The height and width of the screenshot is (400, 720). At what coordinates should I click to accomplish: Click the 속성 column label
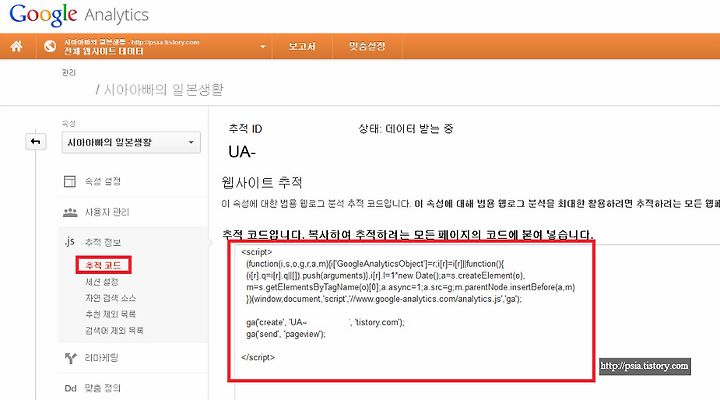coord(69,124)
